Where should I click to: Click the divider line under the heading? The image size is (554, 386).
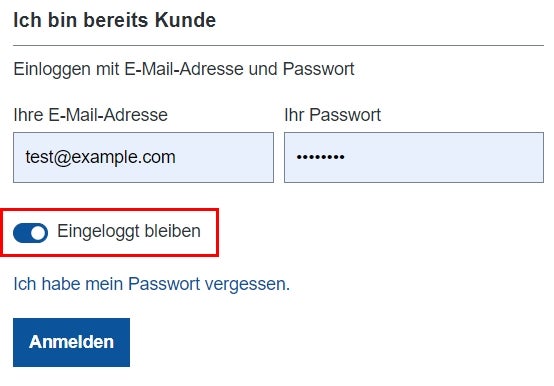pos(278,46)
